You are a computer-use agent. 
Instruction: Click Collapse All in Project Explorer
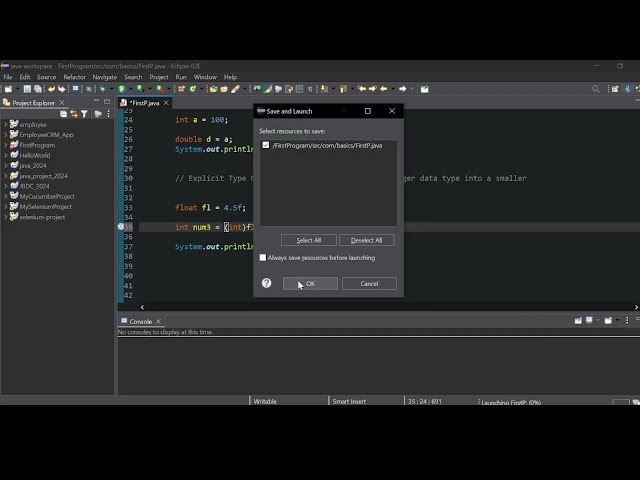point(63,114)
